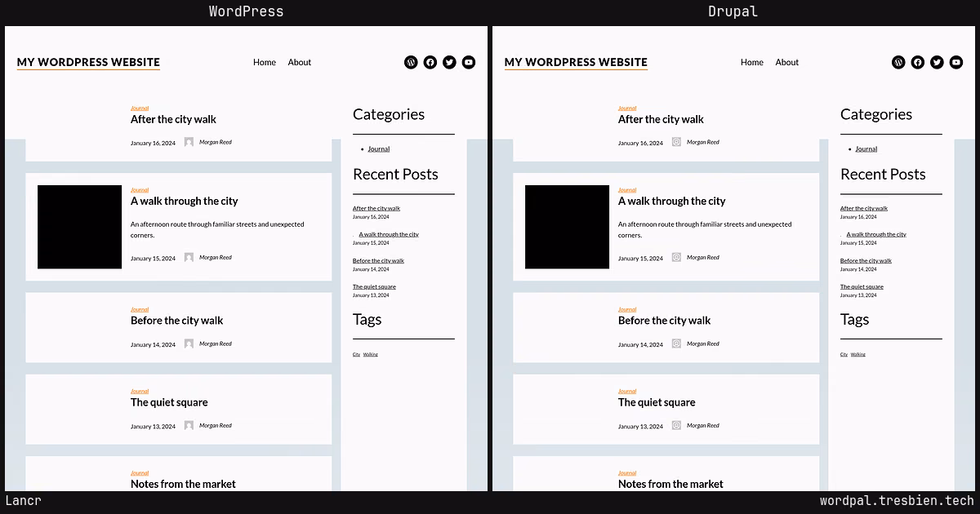Open recent post 'The quiet square' in WordPress sidebar

point(374,286)
